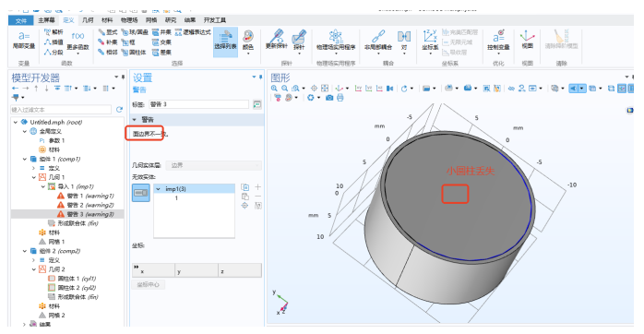Select 网格 2 tree node
This screenshot has width=644, height=334.
pyautogui.click(x=52, y=316)
